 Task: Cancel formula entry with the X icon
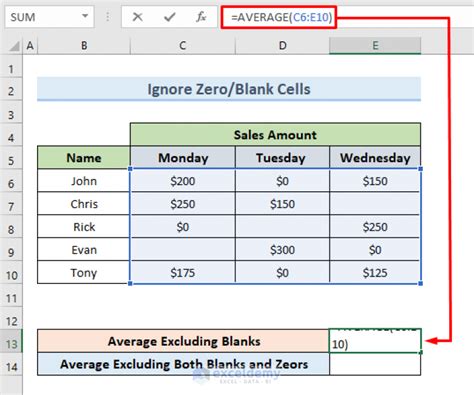tap(137, 17)
